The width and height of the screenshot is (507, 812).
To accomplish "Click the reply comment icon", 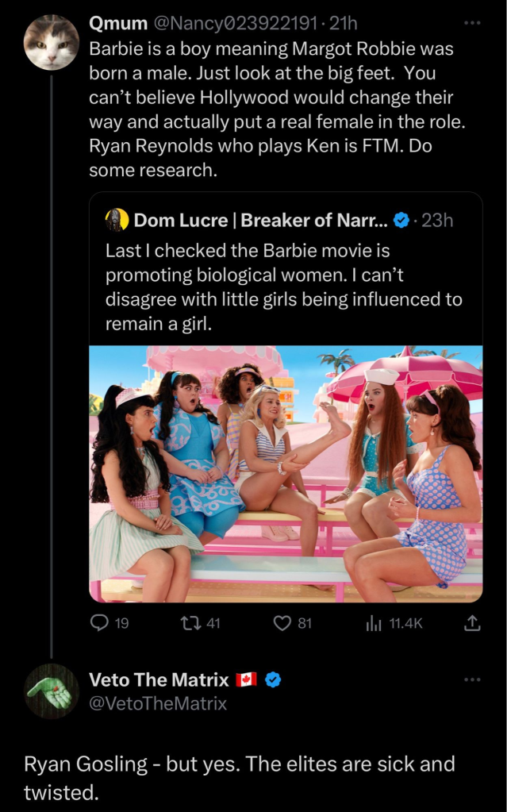I will (99, 624).
